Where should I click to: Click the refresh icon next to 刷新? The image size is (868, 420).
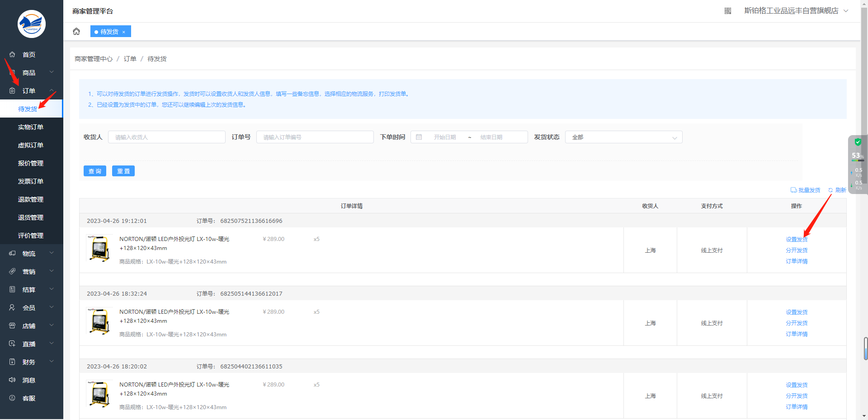(830, 190)
